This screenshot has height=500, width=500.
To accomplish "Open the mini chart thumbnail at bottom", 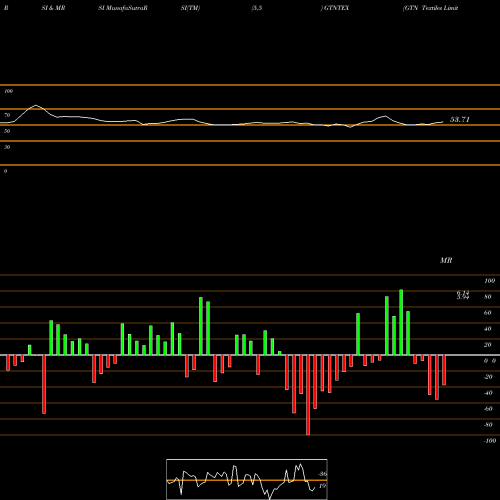I will [247, 479].
